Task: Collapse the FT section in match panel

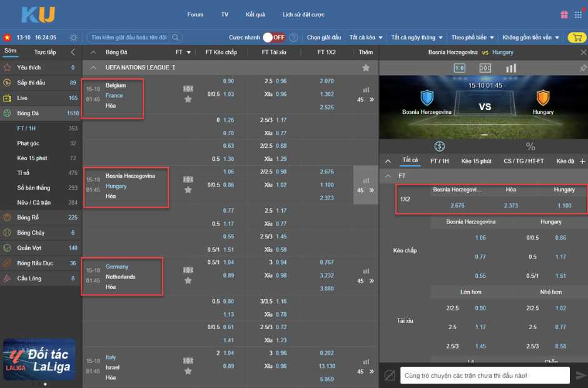Action: (x=388, y=176)
